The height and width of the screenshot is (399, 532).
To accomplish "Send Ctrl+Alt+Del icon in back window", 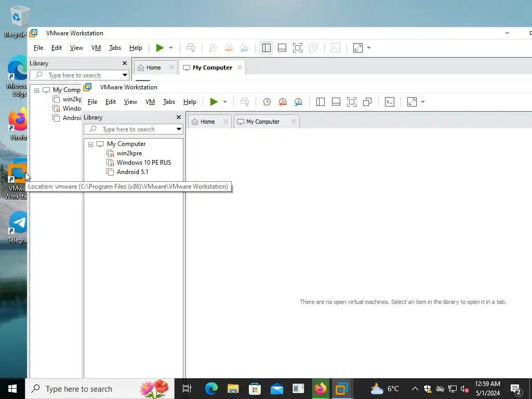I will [x=191, y=48].
